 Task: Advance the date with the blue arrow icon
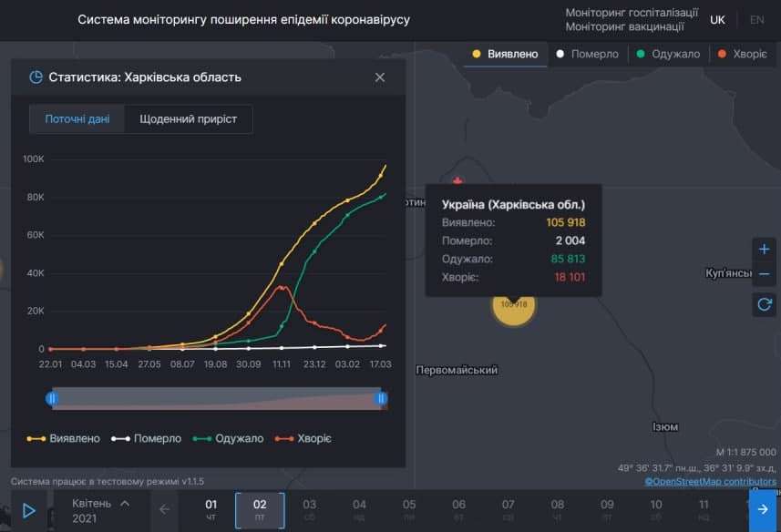(x=762, y=510)
